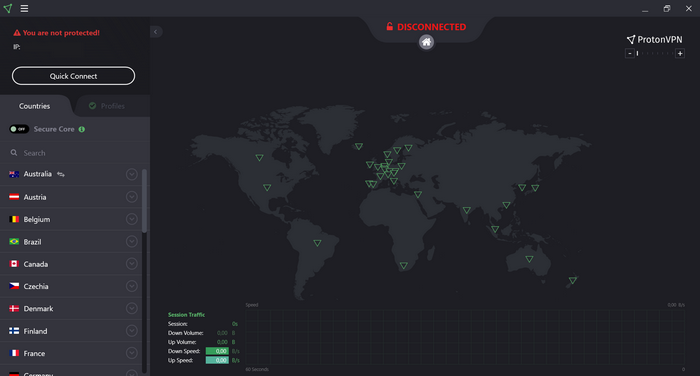Image resolution: width=700 pixels, height=376 pixels.
Task: Select the Australia server marker on map
Action: pos(529,259)
